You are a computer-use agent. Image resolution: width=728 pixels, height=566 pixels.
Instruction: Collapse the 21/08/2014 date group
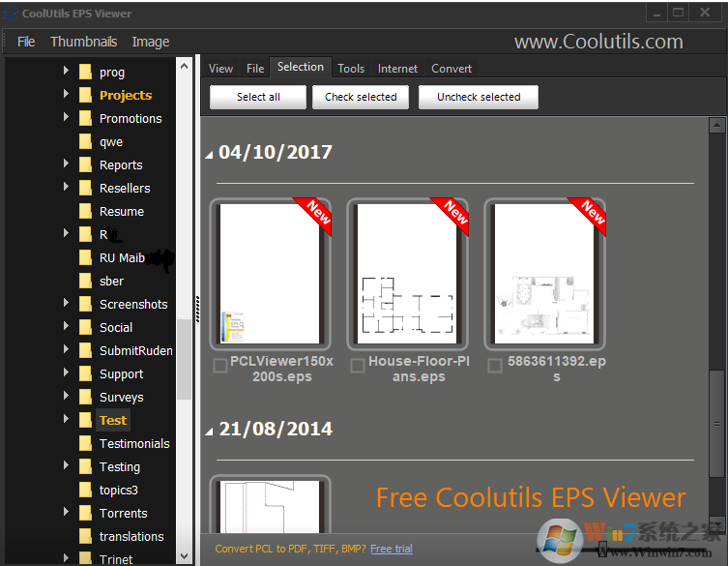(x=210, y=432)
